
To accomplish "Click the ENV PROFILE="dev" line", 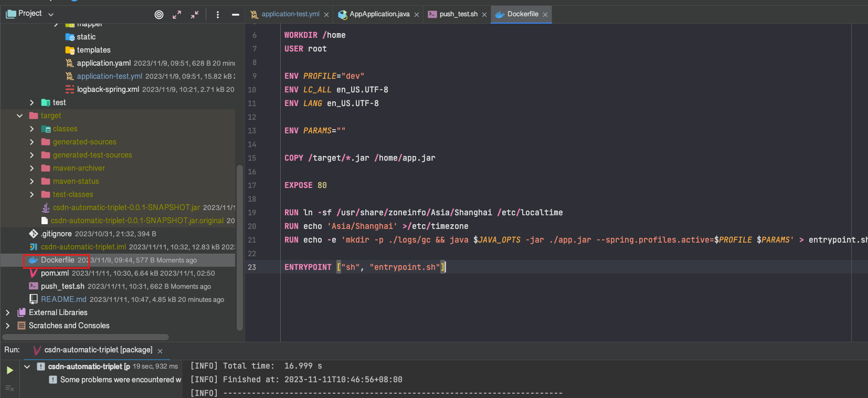I will pos(324,76).
